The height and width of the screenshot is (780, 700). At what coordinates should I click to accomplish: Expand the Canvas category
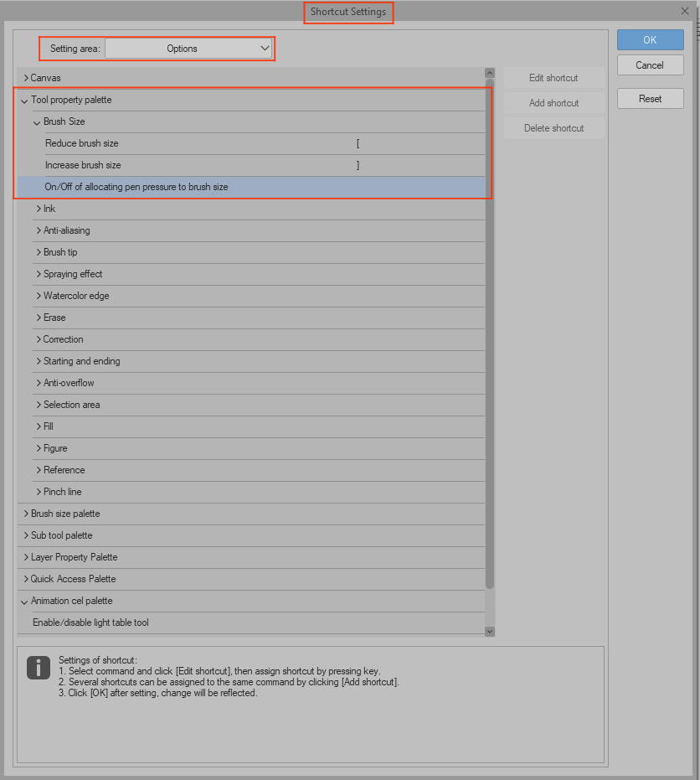point(28,77)
